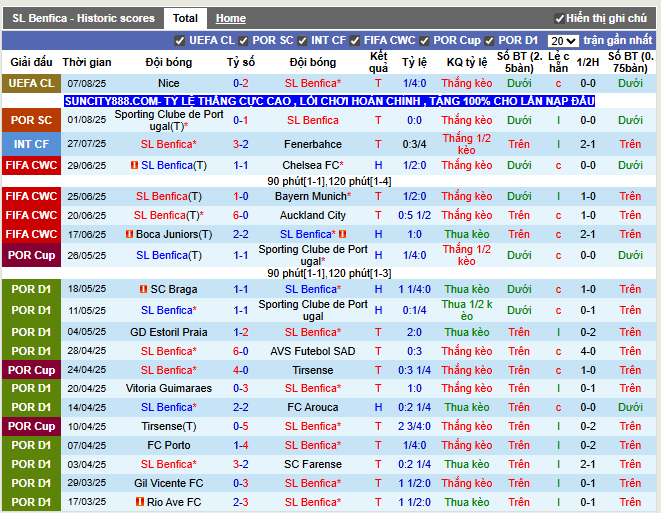The image size is (661, 513).
Task: Open Vitoria Guimaraes team link
Action: tap(169, 388)
